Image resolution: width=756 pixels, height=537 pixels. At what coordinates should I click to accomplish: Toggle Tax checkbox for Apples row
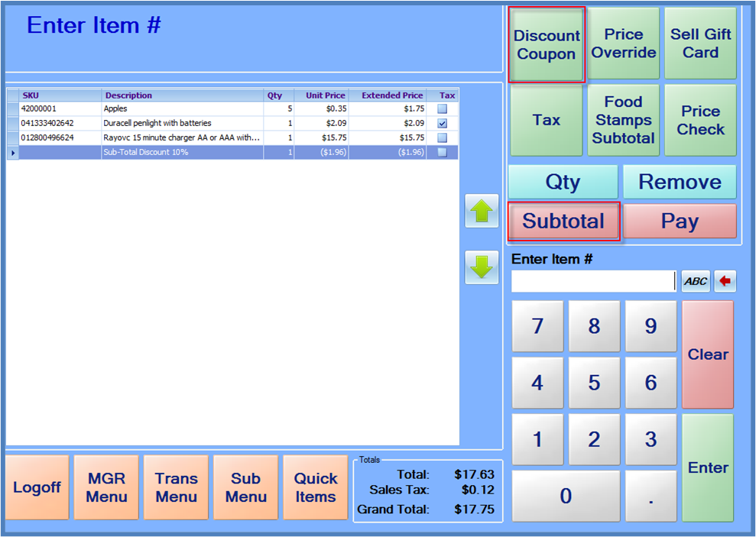(x=443, y=109)
